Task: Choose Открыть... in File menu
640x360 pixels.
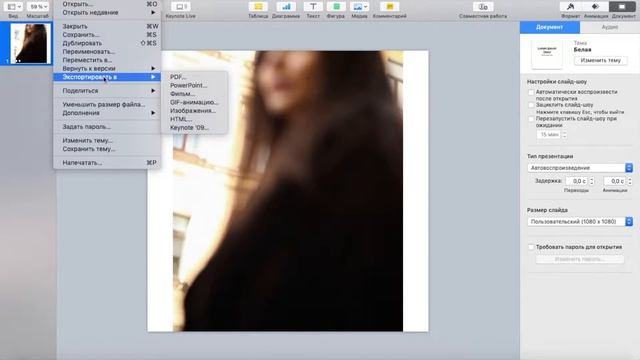Action: [x=107, y=4]
